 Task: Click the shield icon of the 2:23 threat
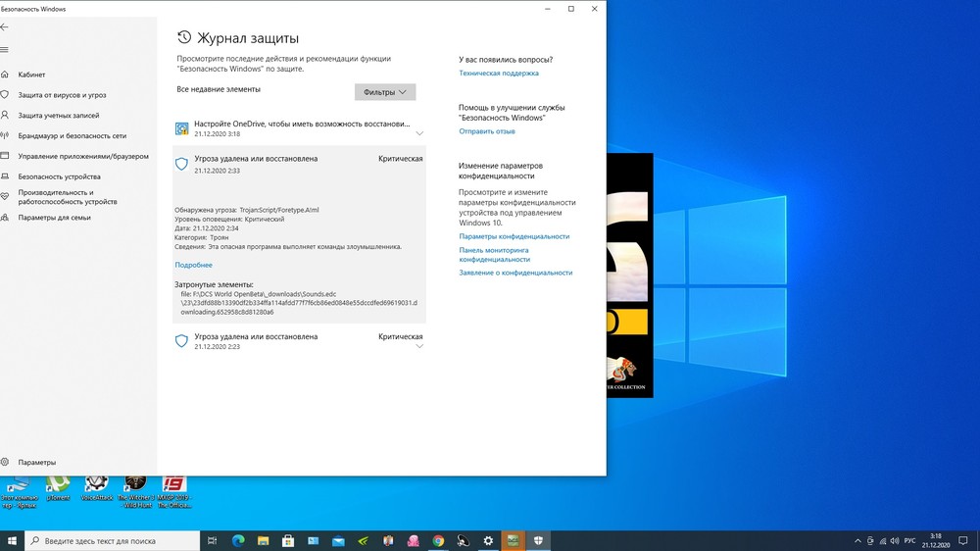pyautogui.click(x=181, y=341)
